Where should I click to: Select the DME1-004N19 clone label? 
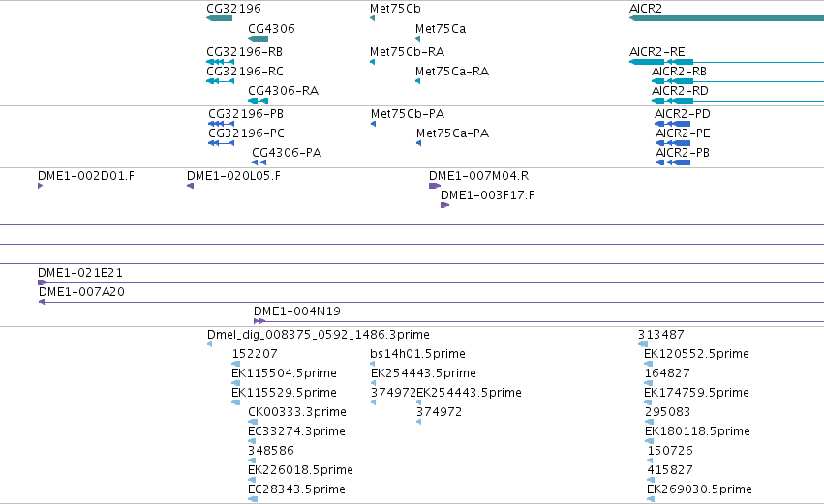(x=297, y=311)
